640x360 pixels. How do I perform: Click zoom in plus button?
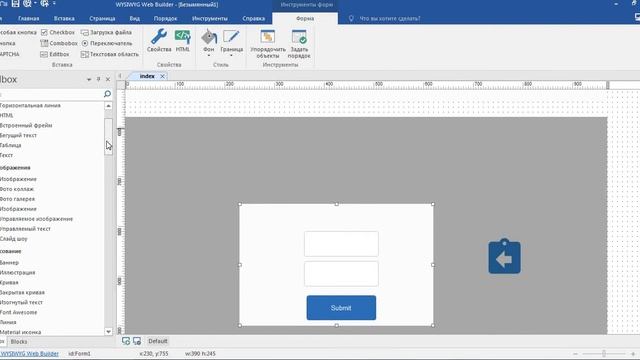click(x=633, y=353)
